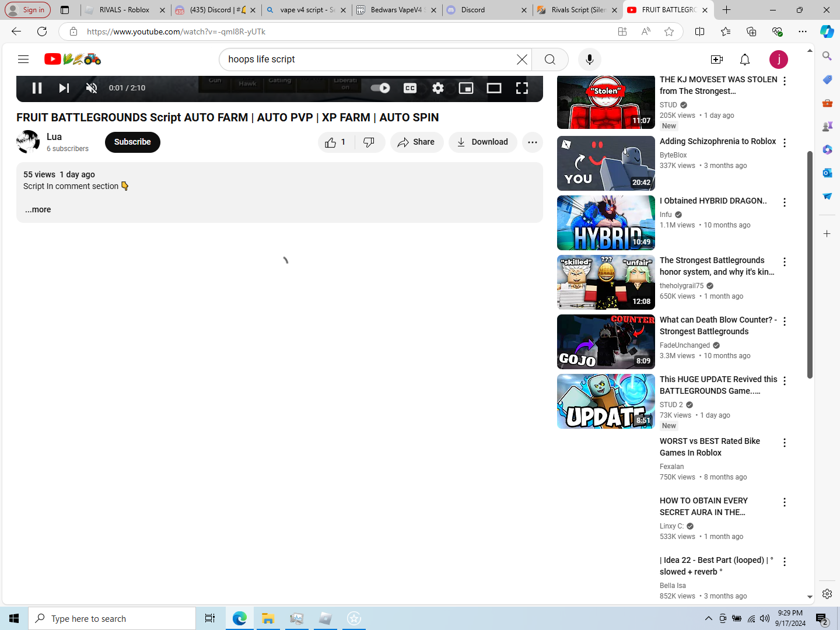Open YouTube notifications bell
This screenshot has width=840, height=630.
click(x=745, y=60)
